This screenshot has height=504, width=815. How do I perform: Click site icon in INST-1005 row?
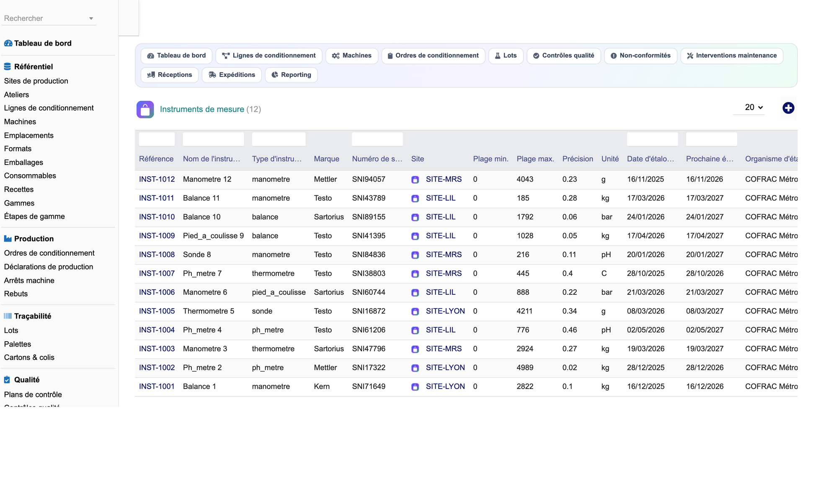point(415,311)
